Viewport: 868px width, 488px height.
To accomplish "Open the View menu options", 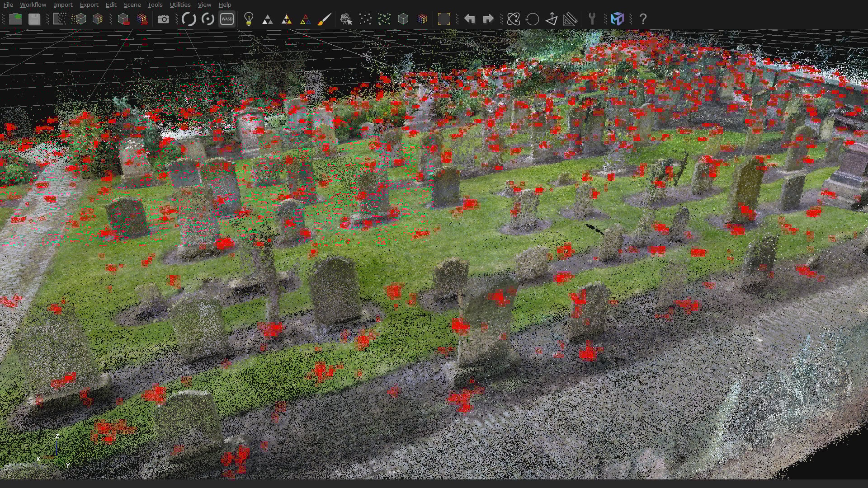I will tap(204, 5).
